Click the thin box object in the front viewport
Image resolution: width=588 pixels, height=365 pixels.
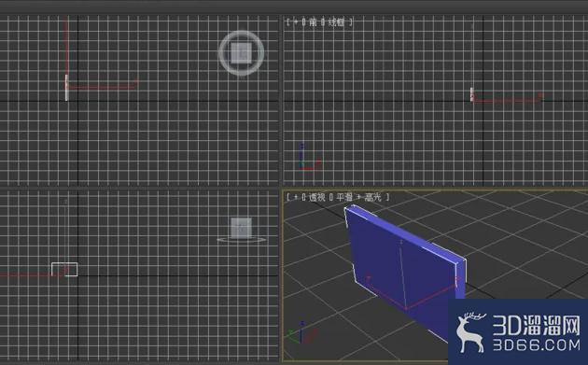click(x=471, y=94)
